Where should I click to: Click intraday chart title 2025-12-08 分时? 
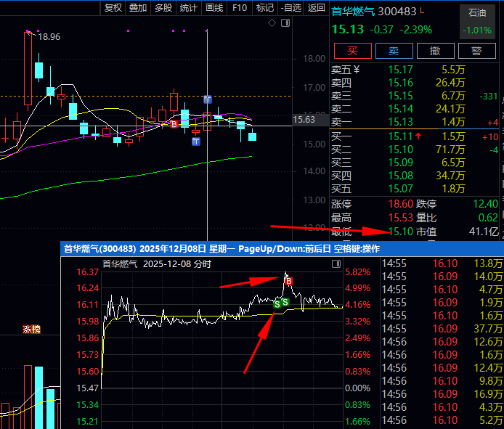point(177,264)
